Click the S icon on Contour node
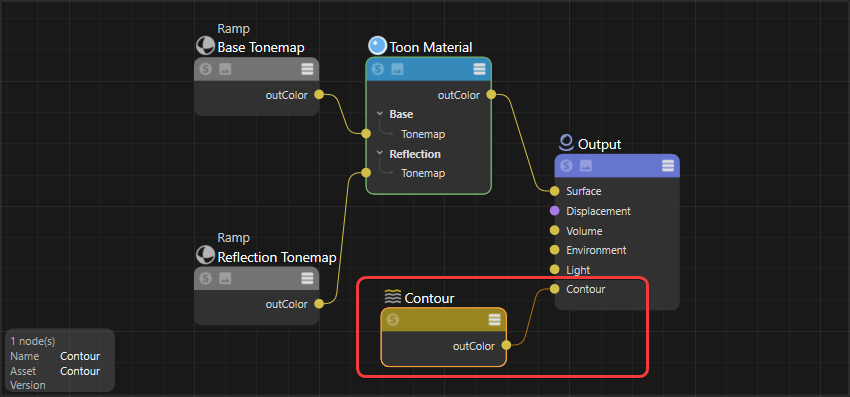Viewport: 850px width, 397px height. 393,319
